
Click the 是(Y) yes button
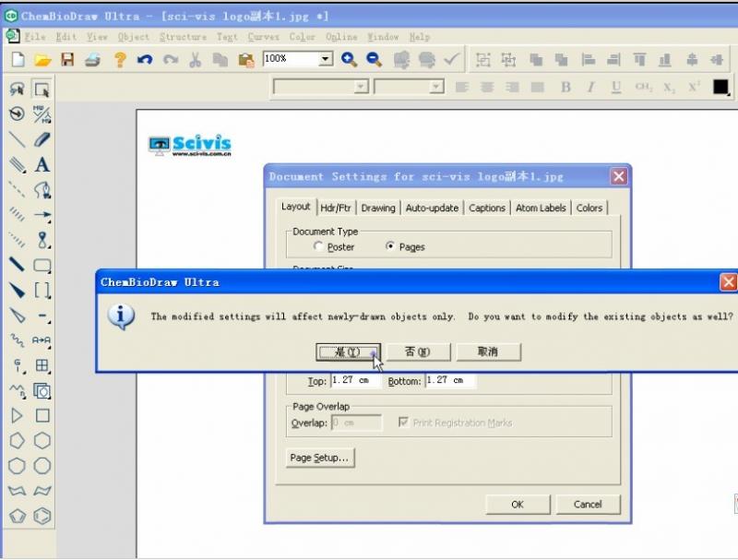348,352
